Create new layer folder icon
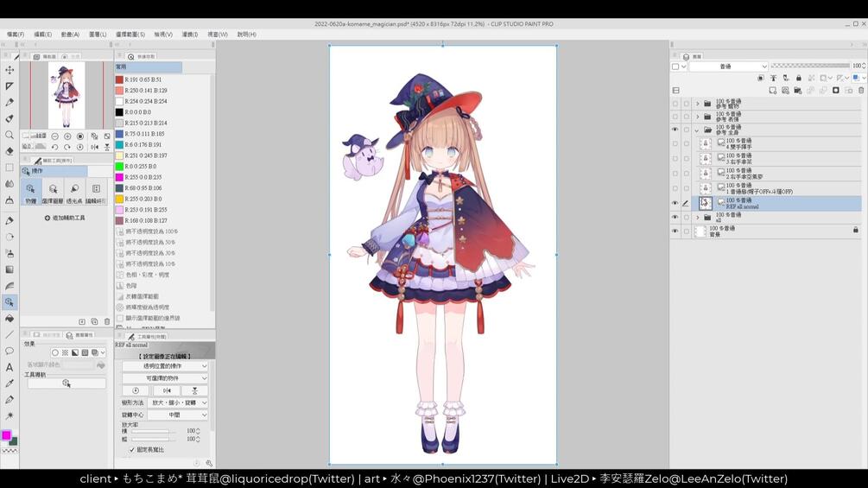This screenshot has height=488, width=868. click(x=798, y=90)
